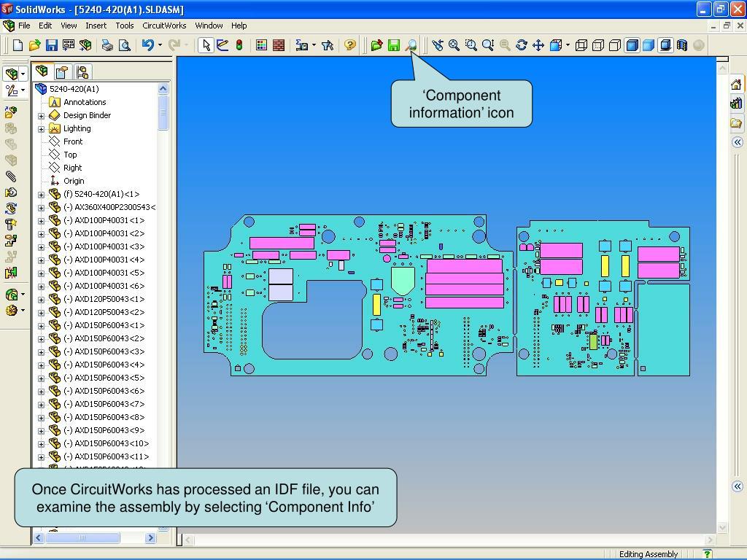
Task: Expand the Lighting folder node
Action: [x=41, y=129]
